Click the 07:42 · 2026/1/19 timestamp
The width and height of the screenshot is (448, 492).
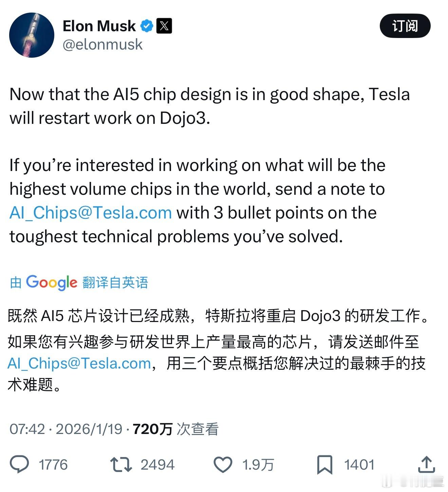(x=66, y=429)
